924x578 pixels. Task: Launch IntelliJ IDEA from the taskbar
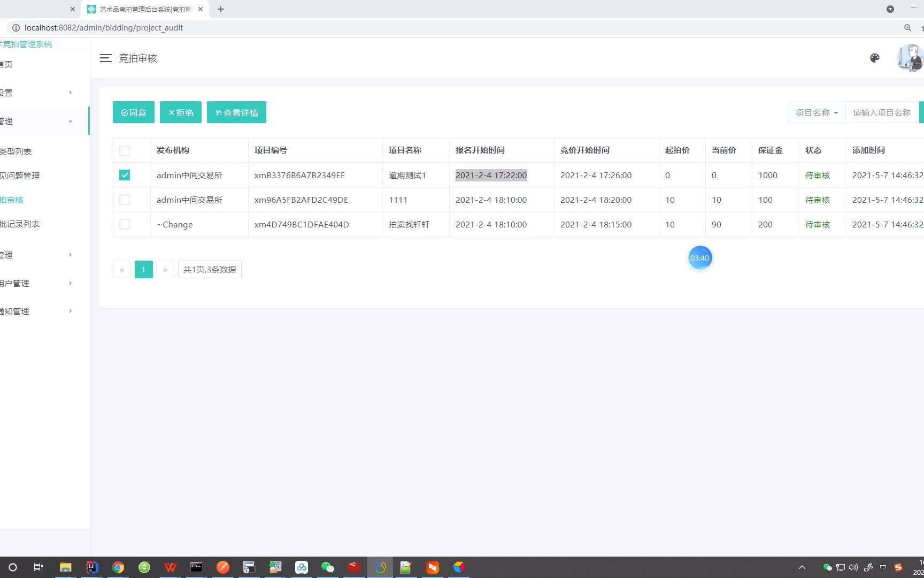[91, 567]
